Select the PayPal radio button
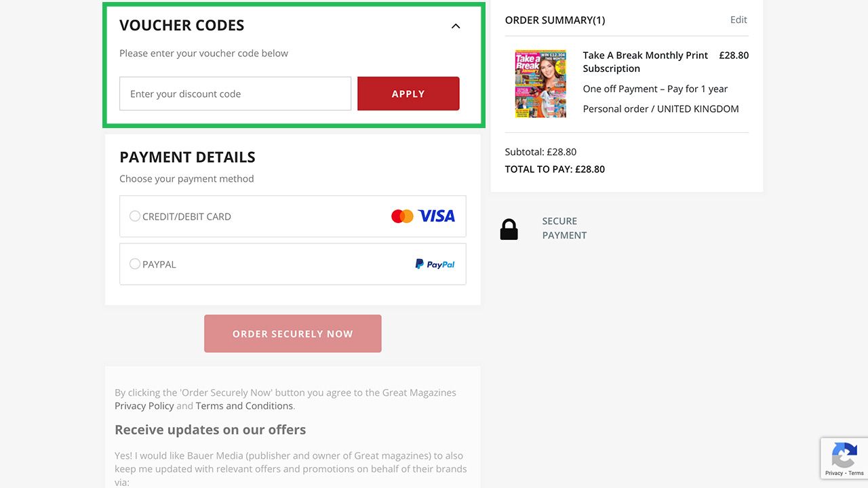Image resolution: width=868 pixels, height=488 pixels. [x=135, y=264]
